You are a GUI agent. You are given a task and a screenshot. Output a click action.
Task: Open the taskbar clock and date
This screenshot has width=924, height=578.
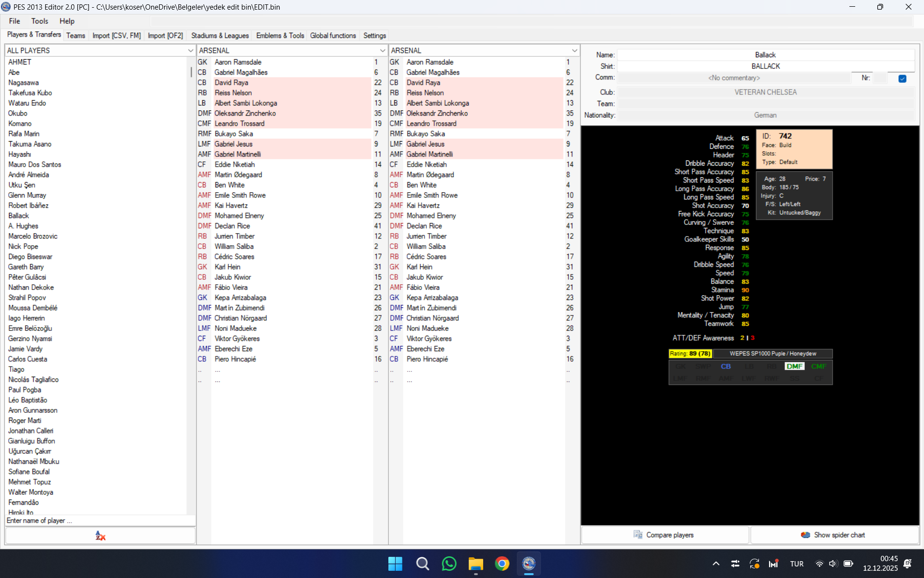click(x=880, y=564)
